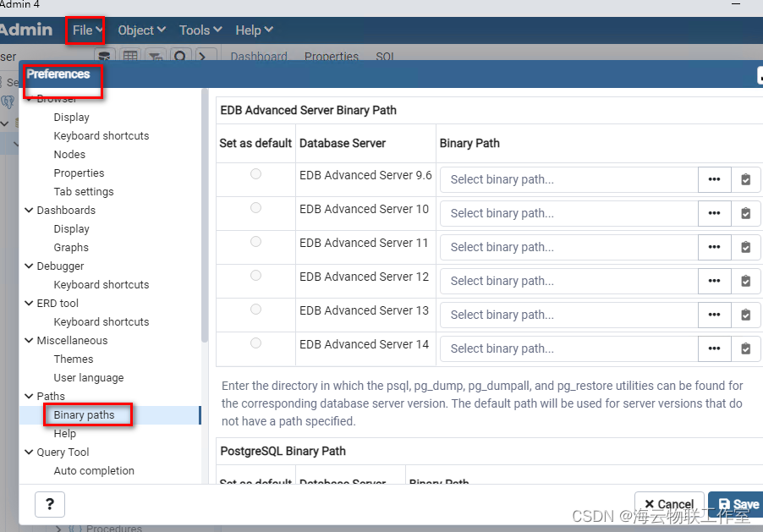Open the preferences help question-mark button
Image resolution: width=763 pixels, height=532 pixels.
tap(50, 504)
